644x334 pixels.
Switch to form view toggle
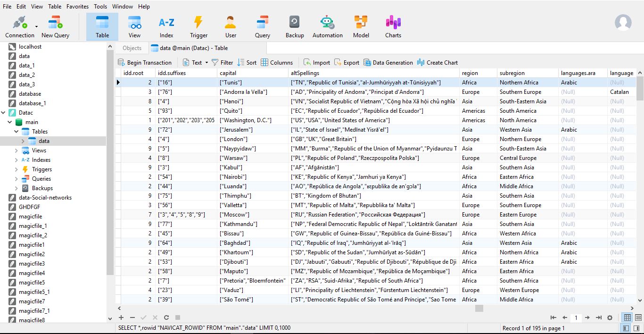[638, 317]
